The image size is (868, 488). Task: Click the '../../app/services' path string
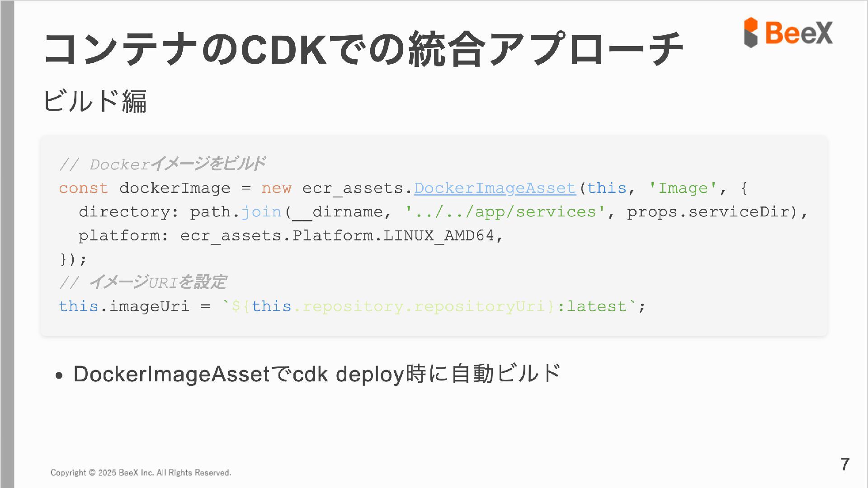[x=505, y=212]
